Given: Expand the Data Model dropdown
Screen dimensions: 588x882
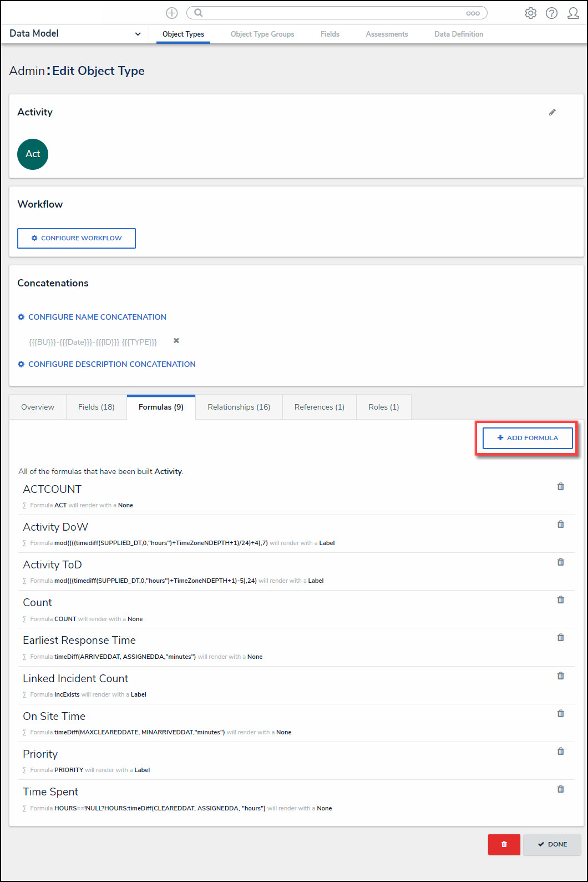Looking at the screenshot, I should tap(138, 34).
